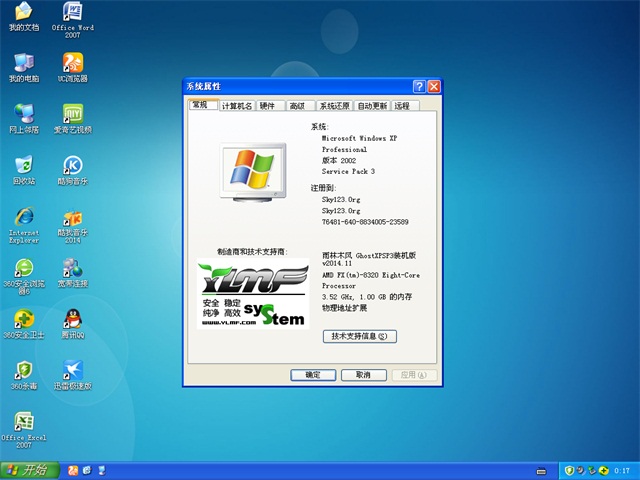
Task: Launch Internet Explorer desktop icon
Action: click(23, 217)
